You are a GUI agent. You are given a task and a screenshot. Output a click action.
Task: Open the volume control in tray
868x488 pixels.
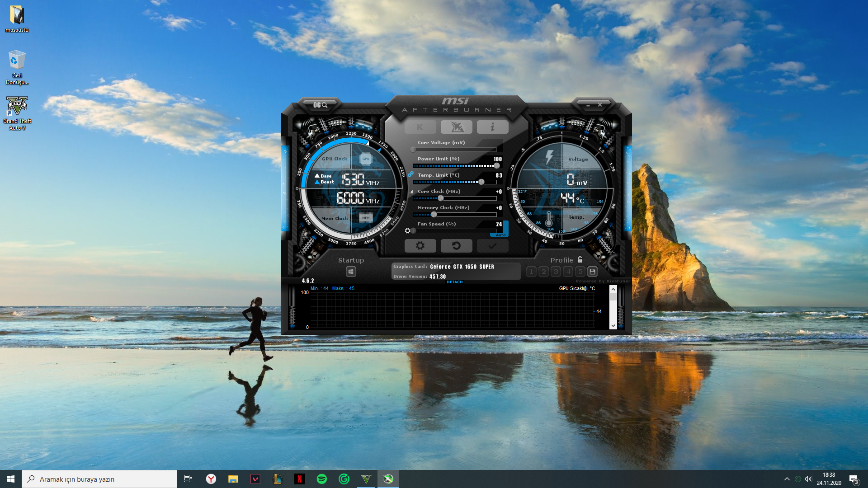coord(808,479)
